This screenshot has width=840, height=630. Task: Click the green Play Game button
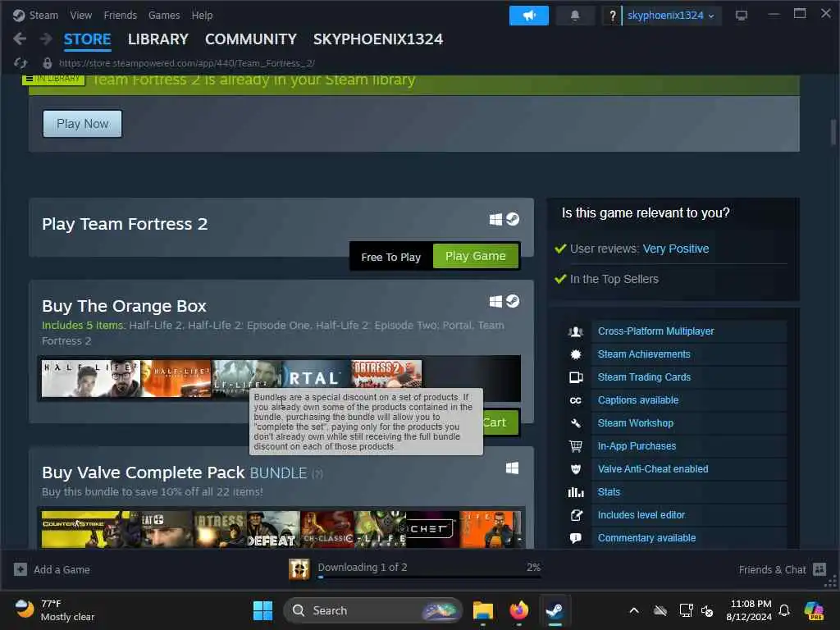click(x=475, y=256)
